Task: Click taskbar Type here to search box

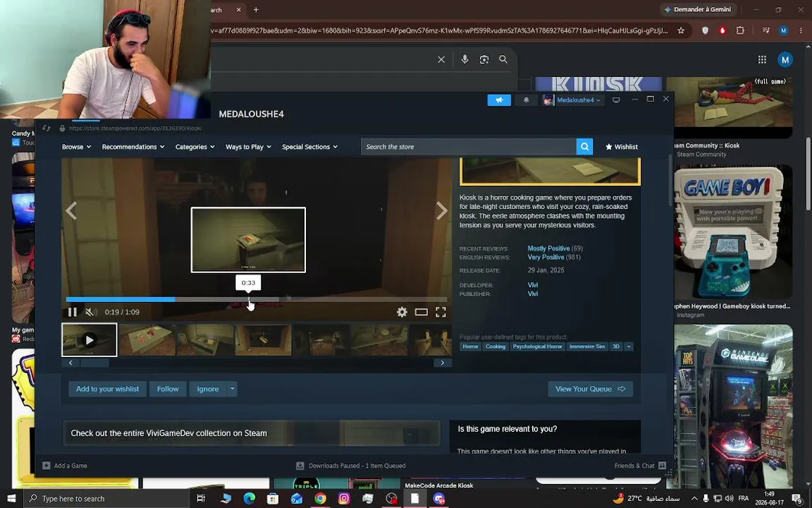Action: [107, 498]
